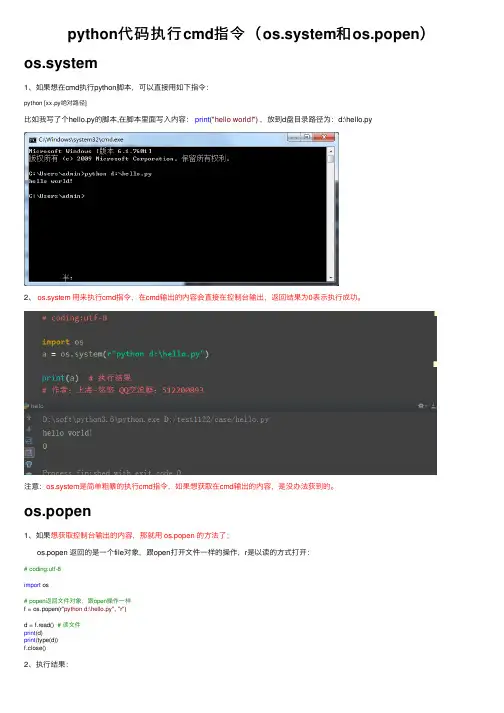Click the yellow warning marker in editor gutter
Viewport: 504px width, 713px height.
click(435, 364)
